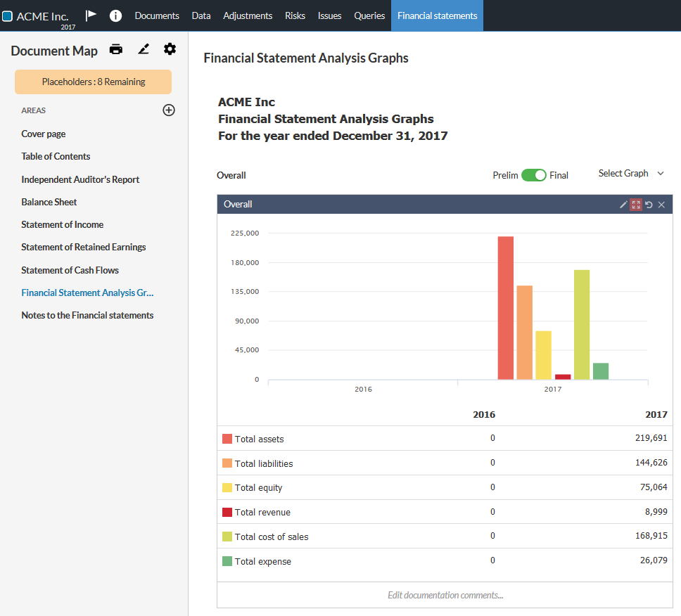The image size is (681, 616).
Task: Reset the Overall graph with undo icon
Action: pyautogui.click(x=649, y=205)
